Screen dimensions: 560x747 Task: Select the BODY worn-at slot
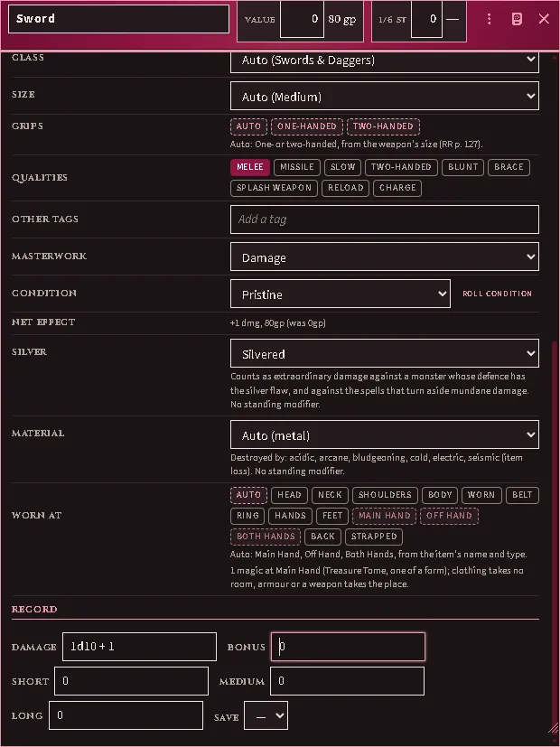click(x=440, y=495)
